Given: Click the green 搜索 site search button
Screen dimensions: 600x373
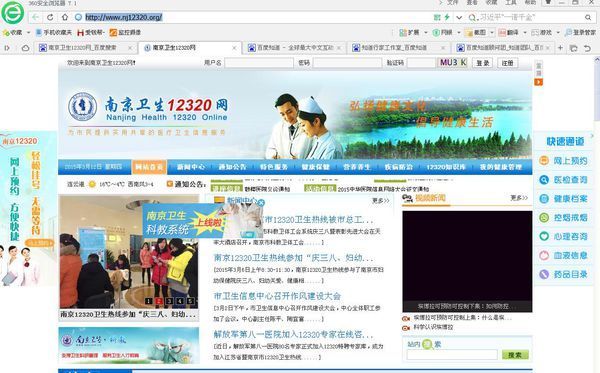Looking at the screenshot, I should coord(515,355).
